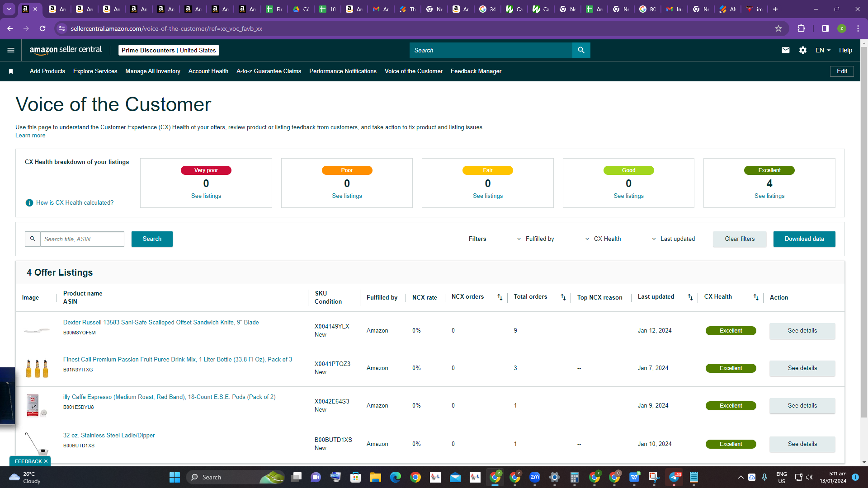This screenshot has height=488, width=868.
Task: View site information icon in address bar
Action: click(62, 28)
